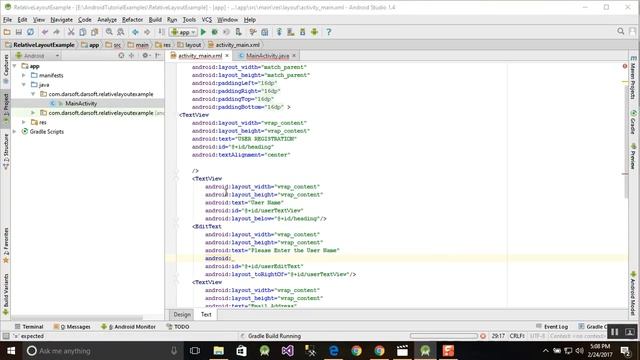The height and width of the screenshot is (360, 640).
Task: Cancel the running Gradle build
Action: (x=483, y=336)
